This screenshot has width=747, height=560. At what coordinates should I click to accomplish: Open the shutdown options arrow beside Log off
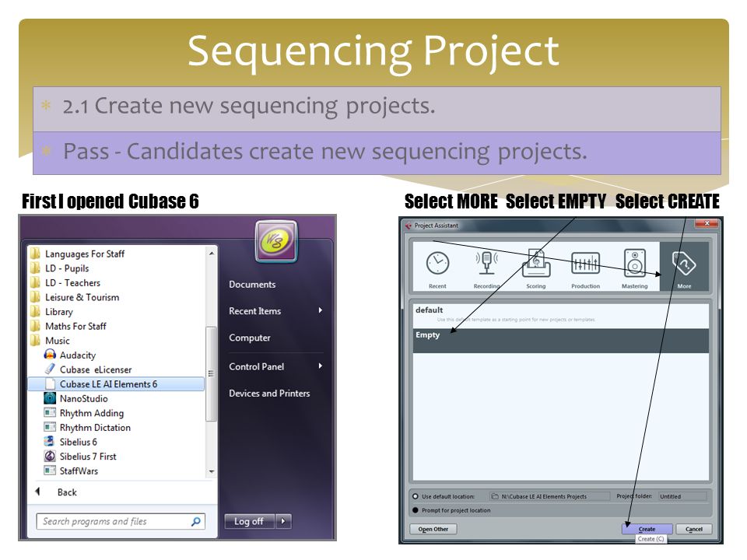coord(283,521)
